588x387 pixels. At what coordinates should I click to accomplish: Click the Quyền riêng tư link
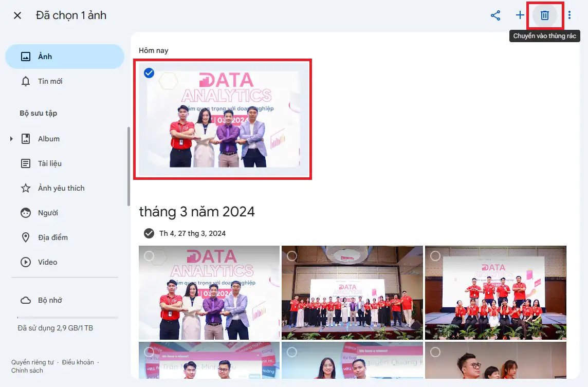tap(32, 362)
